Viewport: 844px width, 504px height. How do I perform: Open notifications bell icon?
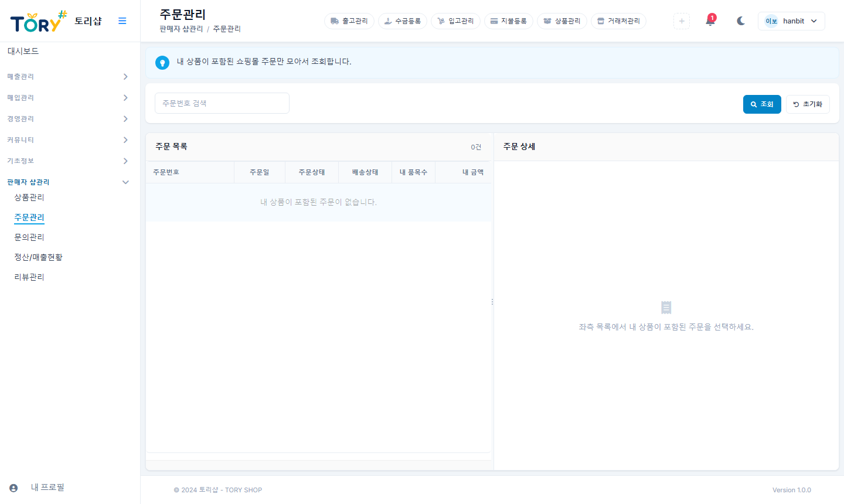point(710,21)
